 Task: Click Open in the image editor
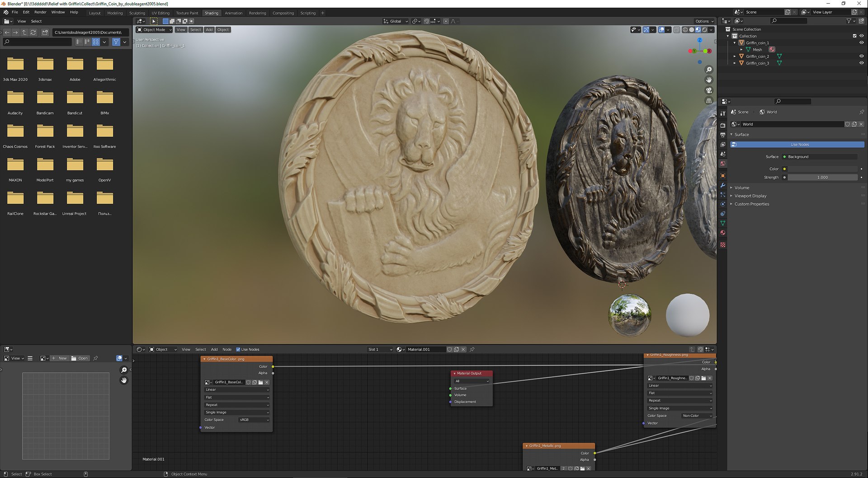pyautogui.click(x=80, y=359)
